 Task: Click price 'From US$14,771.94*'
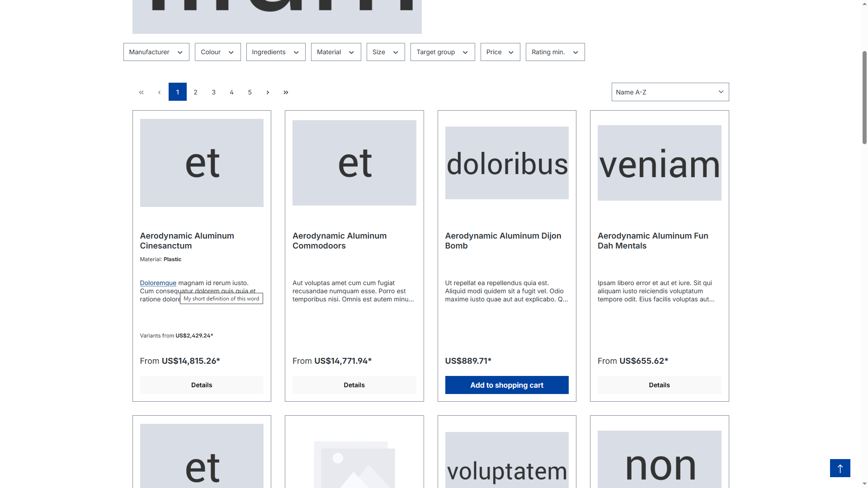click(x=332, y=361)
